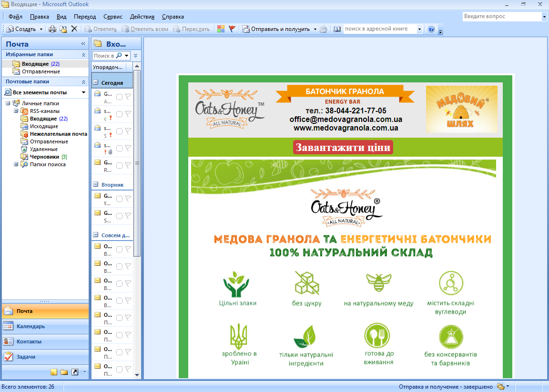Click the blue Help question mark icon
This screenshot has width=549, height=392.
click(x=431, y=29)
